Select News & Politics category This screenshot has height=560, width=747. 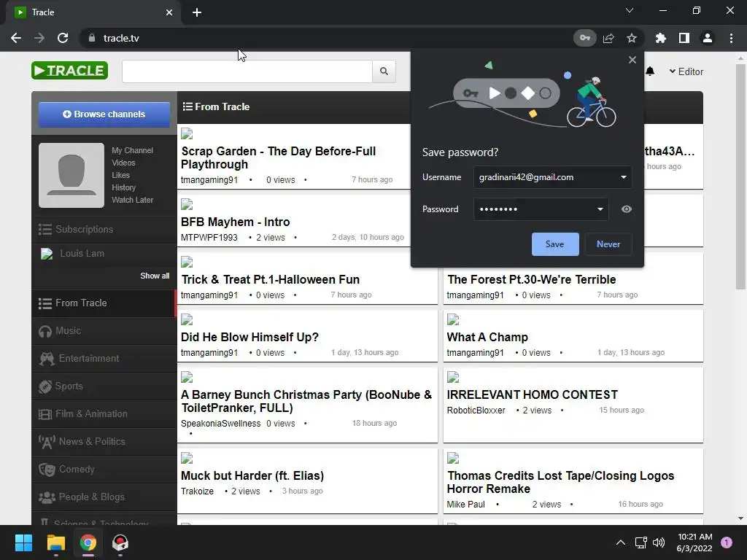pyautogui.click(x=104, y=441)
